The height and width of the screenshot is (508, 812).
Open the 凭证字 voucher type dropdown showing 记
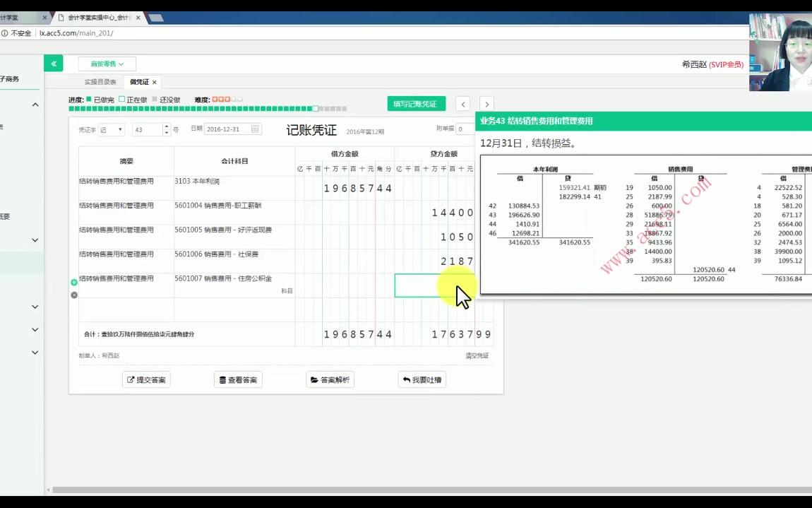tap(112, 129)
